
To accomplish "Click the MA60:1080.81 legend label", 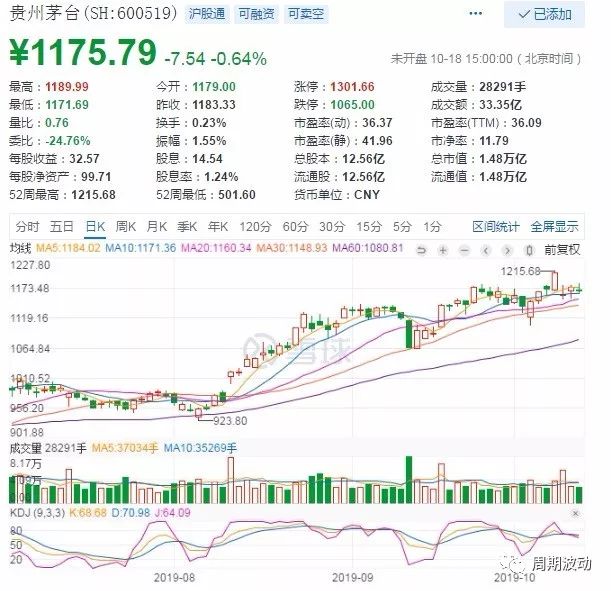I will click(x=367, y=248).
